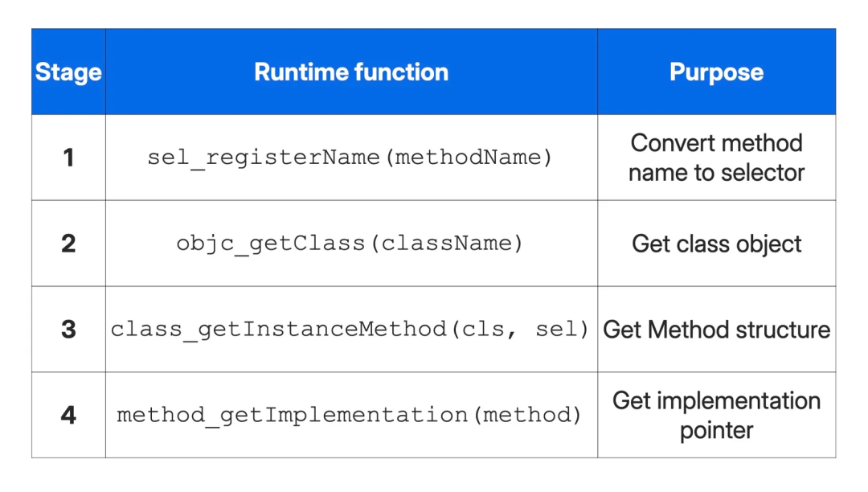
Task: Click objc_getClass(className) code text
Action: click(x=350, y=244)
